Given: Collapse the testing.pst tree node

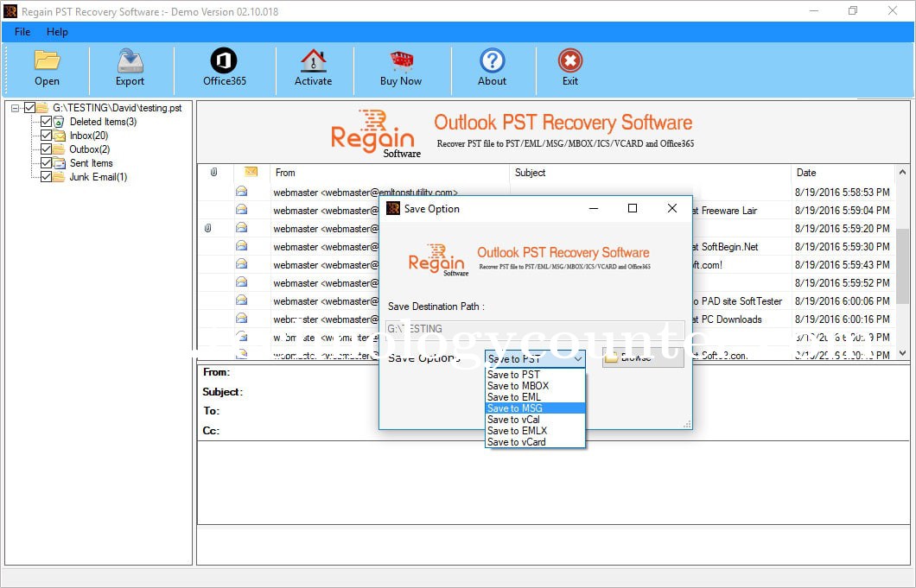Looking at the screenshot, I should coord(15,108).
